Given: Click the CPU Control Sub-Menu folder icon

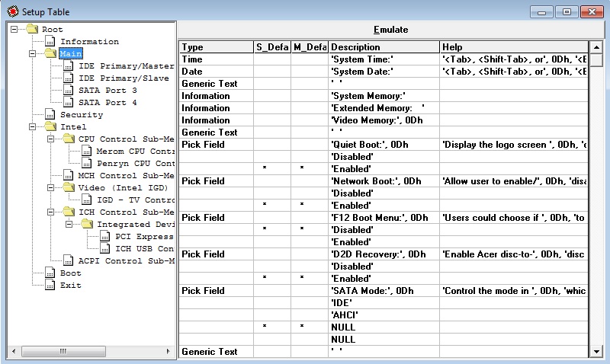Looking at the screenshot, I should tap(69, 139).
